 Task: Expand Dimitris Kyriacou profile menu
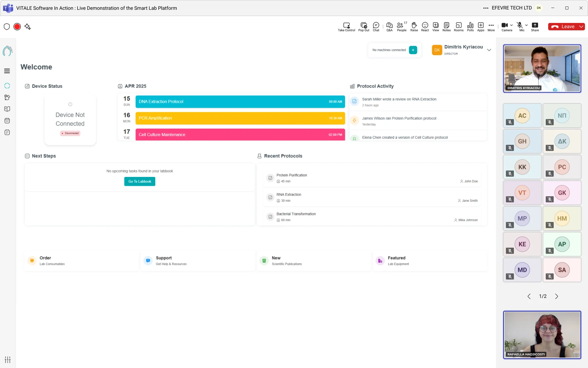coord(489,50)
